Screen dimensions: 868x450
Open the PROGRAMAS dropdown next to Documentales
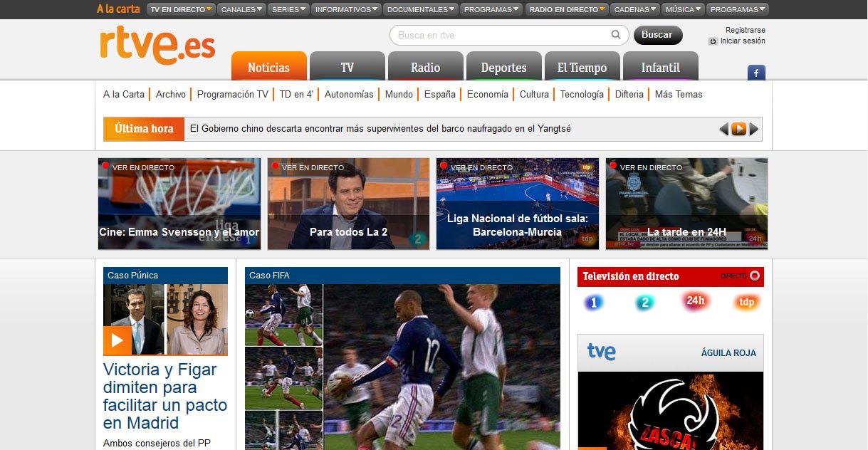(491, 9)
